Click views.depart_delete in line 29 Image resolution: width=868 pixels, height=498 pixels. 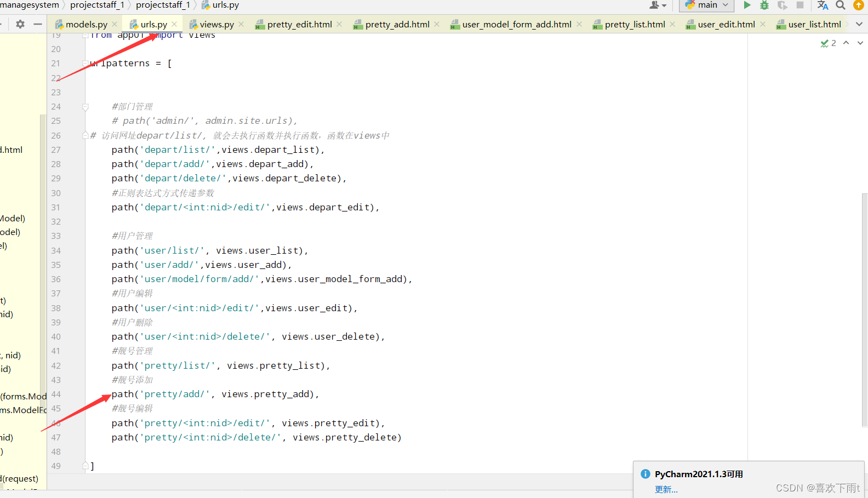click(284, 178)
